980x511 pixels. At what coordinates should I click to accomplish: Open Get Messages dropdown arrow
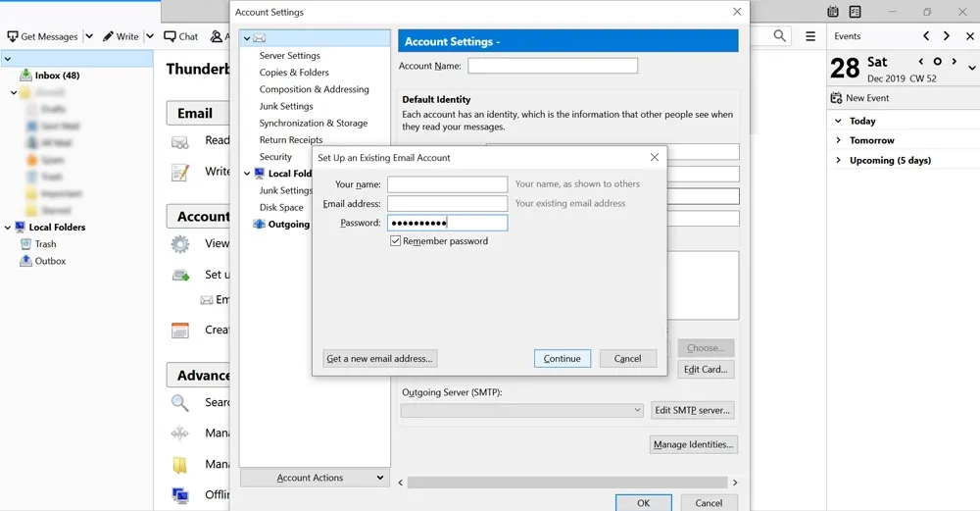(89, 36)
